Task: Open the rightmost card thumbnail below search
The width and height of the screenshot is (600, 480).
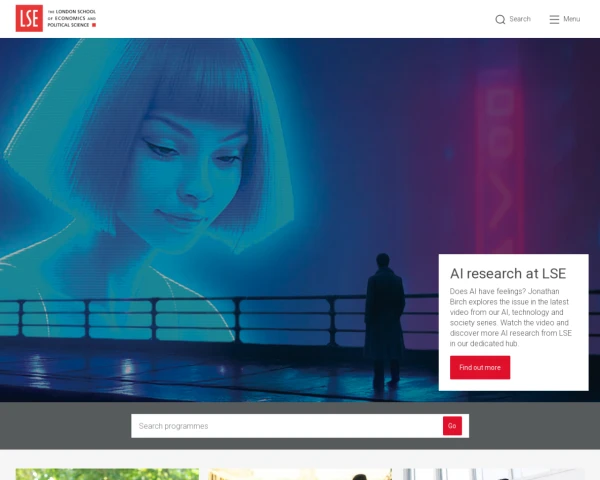Action: pyautogui.click(x=494, y=474)
